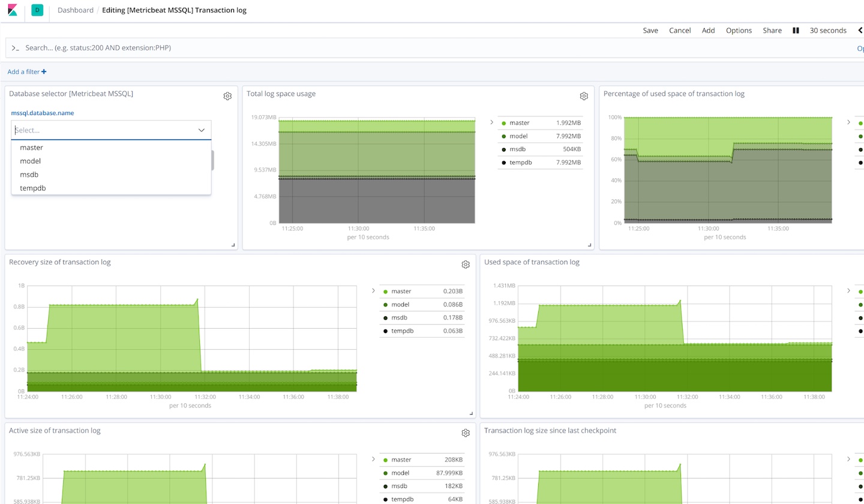Open Total log space usage panel gear
The image size is (864, 504).
[584, 96]
